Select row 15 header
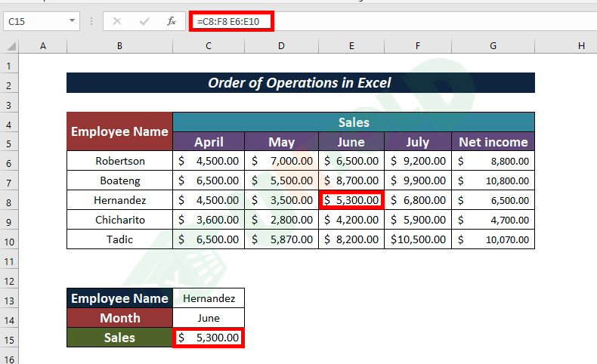 (9, 338)
